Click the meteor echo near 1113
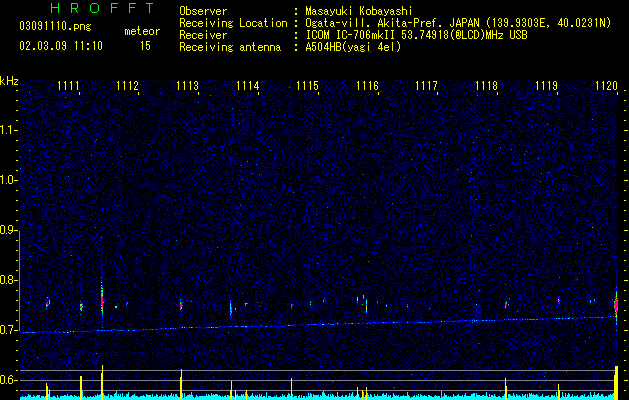Viewport: 629px width, 400px height. tap(181, 305)
